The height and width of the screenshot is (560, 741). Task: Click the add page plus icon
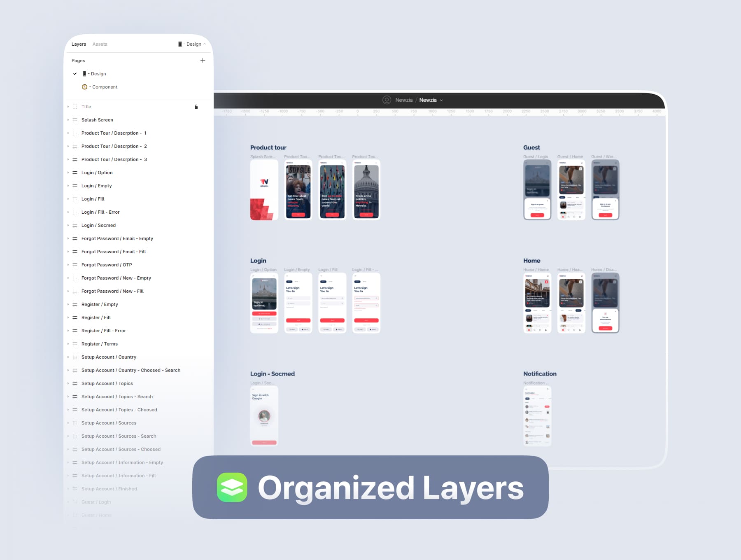[x=203, y=61]
